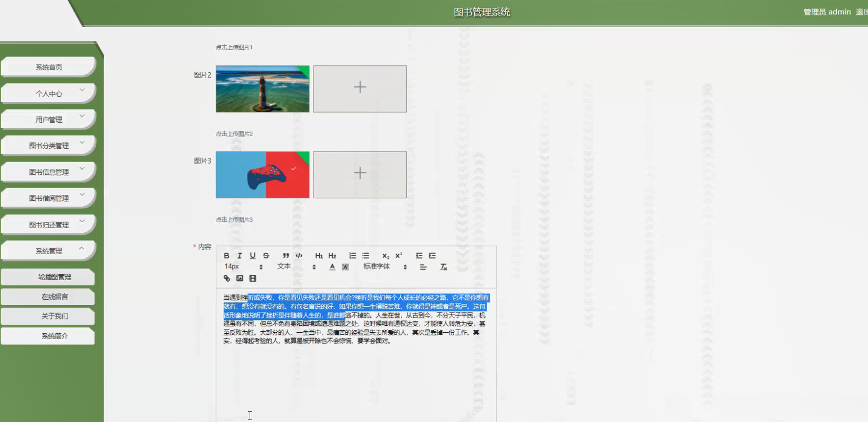Open the text alignment options

point(423,267)
